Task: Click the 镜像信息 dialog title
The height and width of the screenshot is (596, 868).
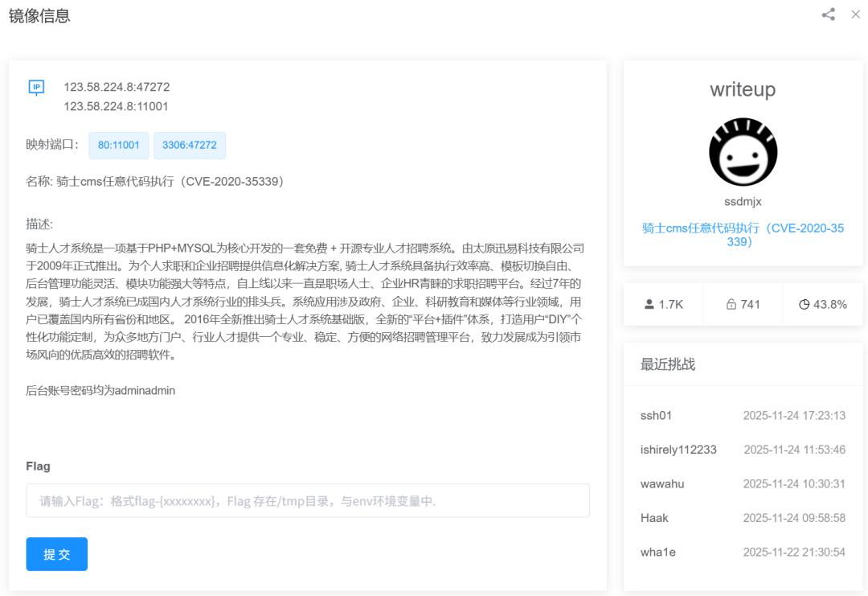Action: click(39, 15)
